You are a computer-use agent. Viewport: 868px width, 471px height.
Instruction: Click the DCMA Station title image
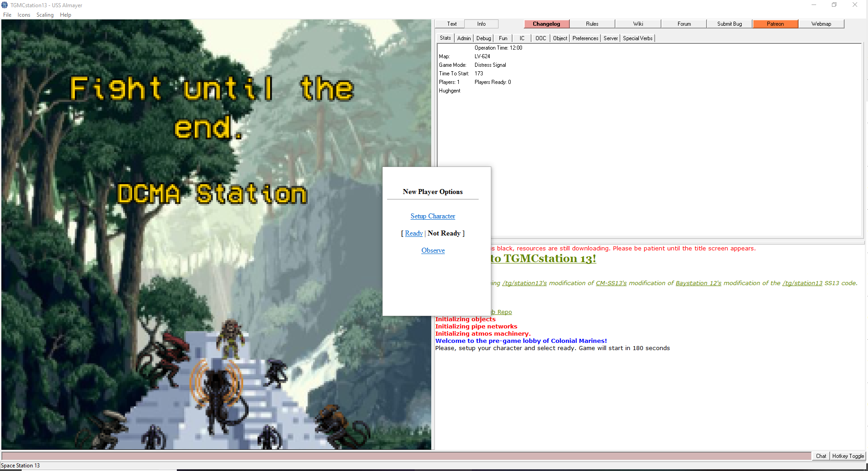[x=212, y=194]
